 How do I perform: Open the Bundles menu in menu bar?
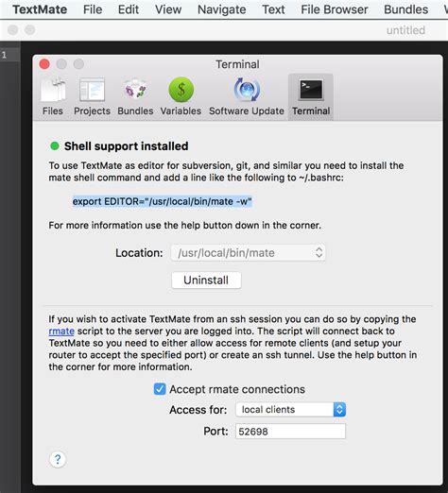tap(405, 9)
